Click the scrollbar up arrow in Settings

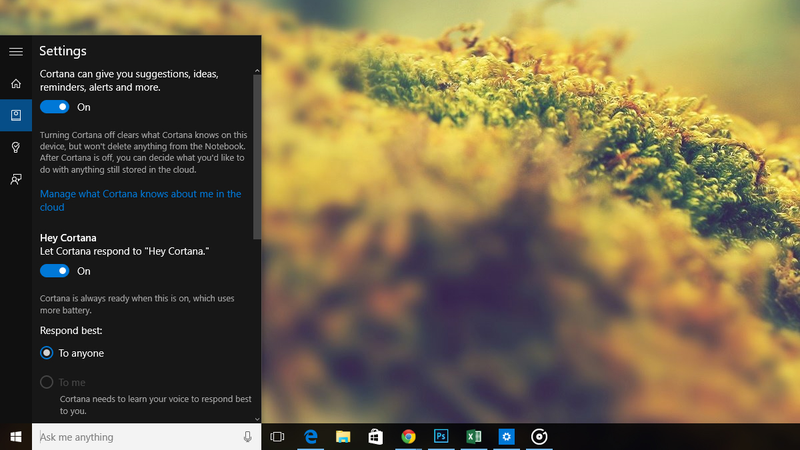257,71
